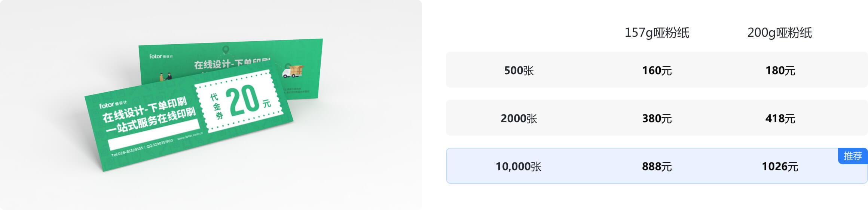Select the 418元 price cell
Image resolution: width=868 pixels, height=210 pixels.
(x=780, y=118)
